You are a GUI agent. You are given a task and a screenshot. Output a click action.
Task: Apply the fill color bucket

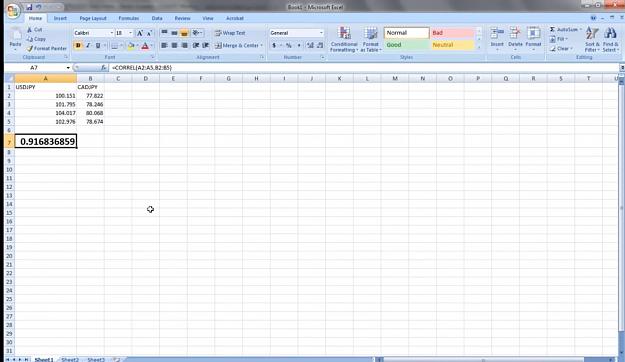click(x=131, y=46)
